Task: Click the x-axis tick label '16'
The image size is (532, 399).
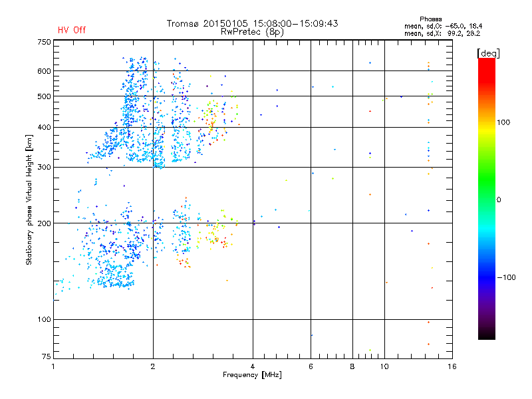Action: 452,366
